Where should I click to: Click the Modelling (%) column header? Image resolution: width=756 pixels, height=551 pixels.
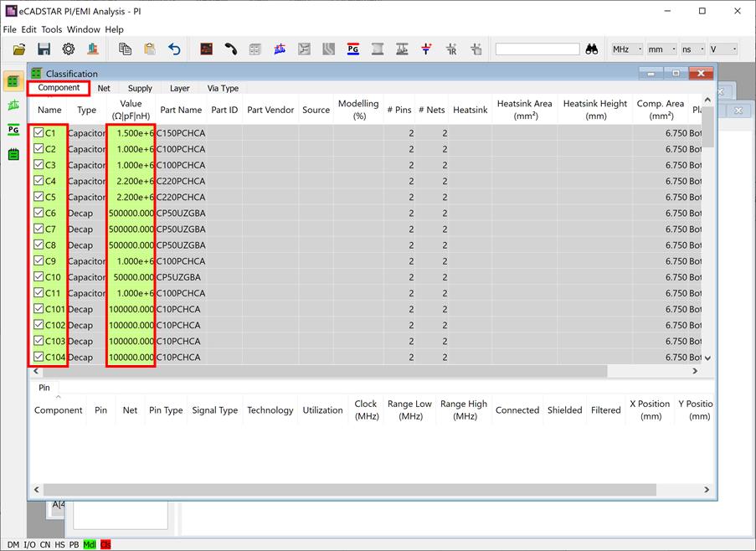(358, 110)
